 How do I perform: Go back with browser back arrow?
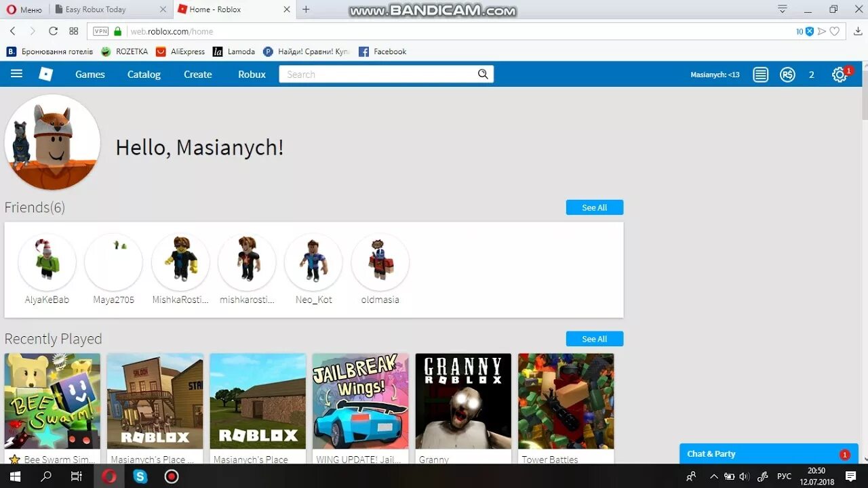(x=13, y=31)
